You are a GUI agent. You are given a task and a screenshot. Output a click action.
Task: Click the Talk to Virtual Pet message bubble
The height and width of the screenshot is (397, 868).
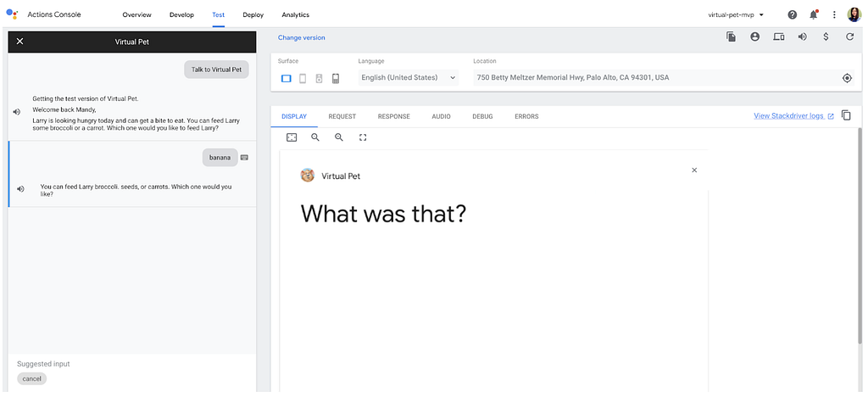216,70
